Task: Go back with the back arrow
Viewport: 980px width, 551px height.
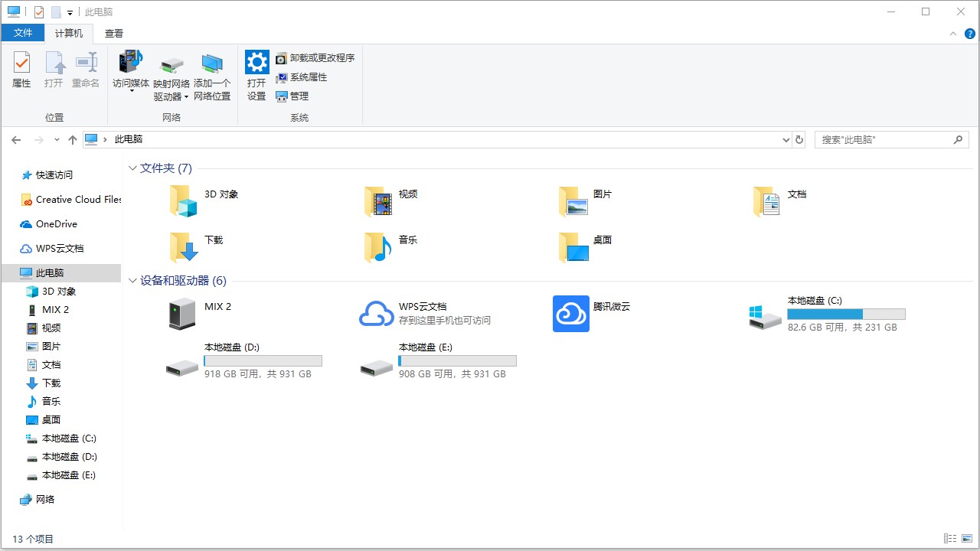Action: [x=16, y=140]
